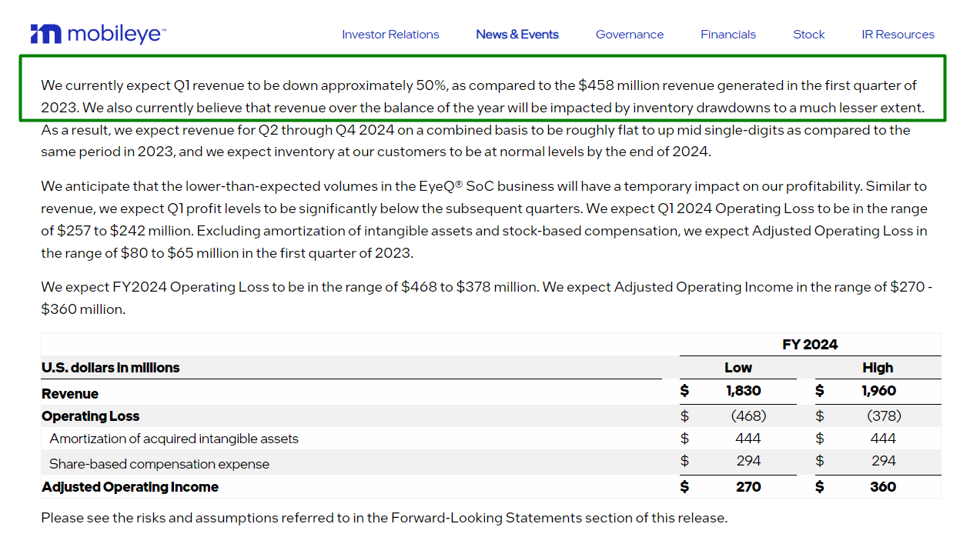Select the Stock navigation item
The height and width of the screenshot is (544, 980).
tap(809, 35)
